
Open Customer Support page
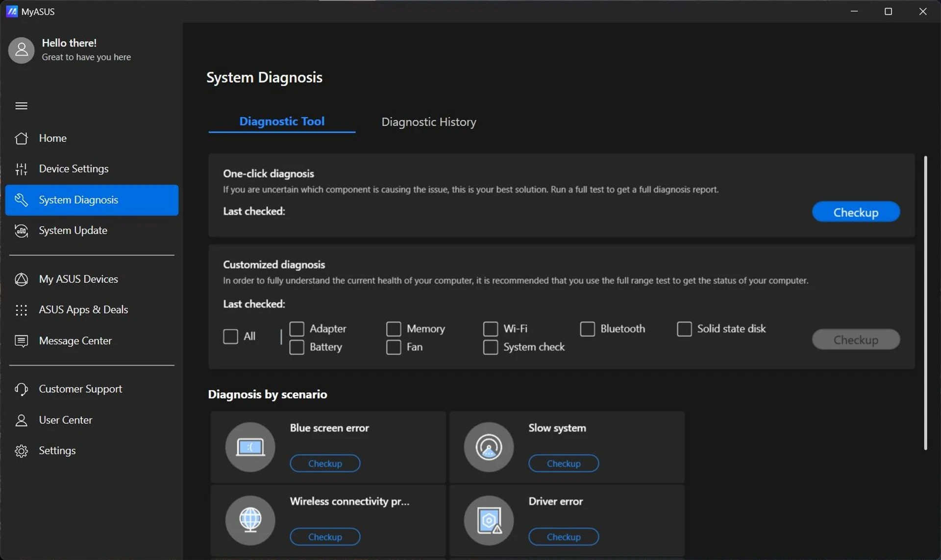pos(92,389)
